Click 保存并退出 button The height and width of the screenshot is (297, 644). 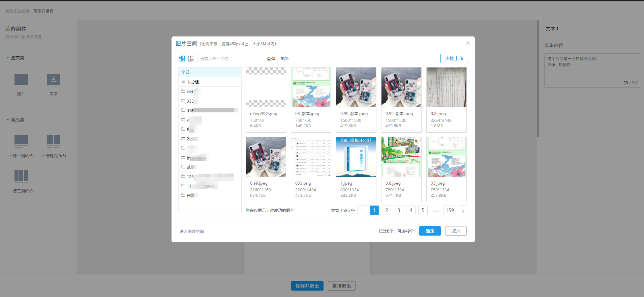point(307,286)
